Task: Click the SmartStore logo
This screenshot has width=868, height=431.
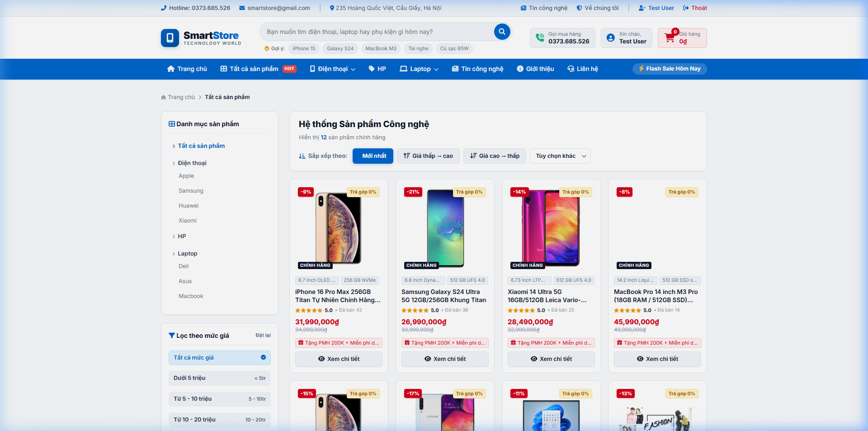Action: click(x=201, y=38)
